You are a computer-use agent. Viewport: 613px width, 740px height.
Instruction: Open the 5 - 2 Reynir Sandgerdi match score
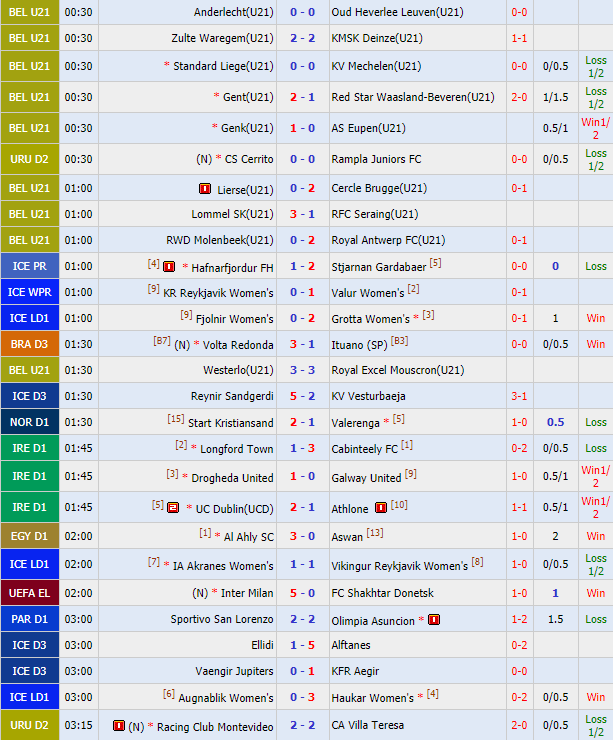[x=302, y=396]
